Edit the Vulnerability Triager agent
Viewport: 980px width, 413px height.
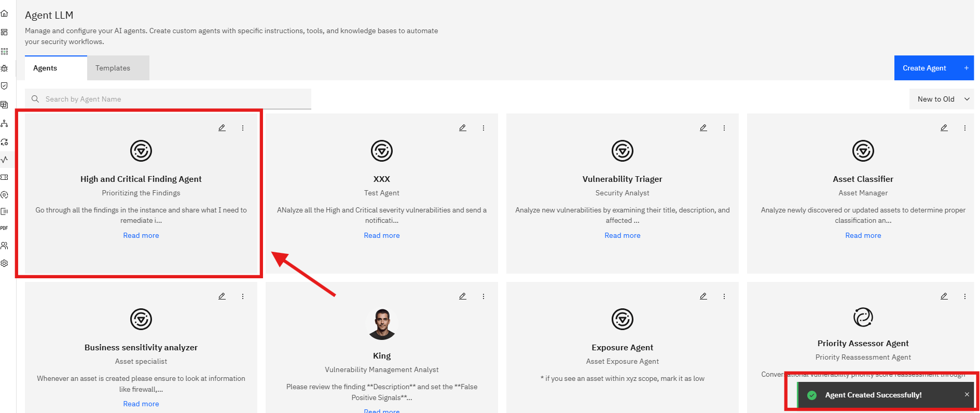(703, 127)
